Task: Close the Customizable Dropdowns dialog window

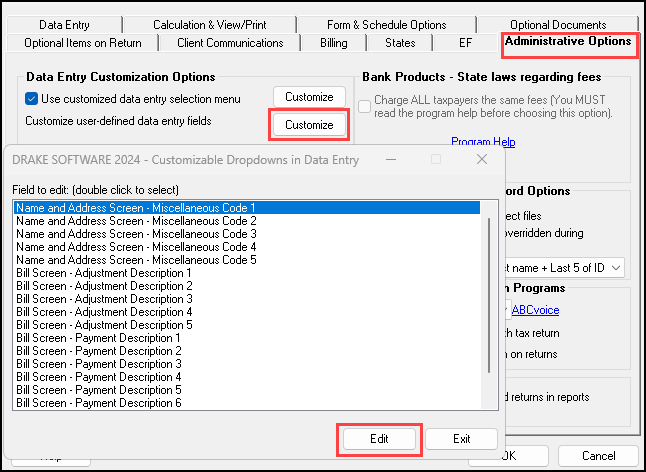Action: point(482,159)
